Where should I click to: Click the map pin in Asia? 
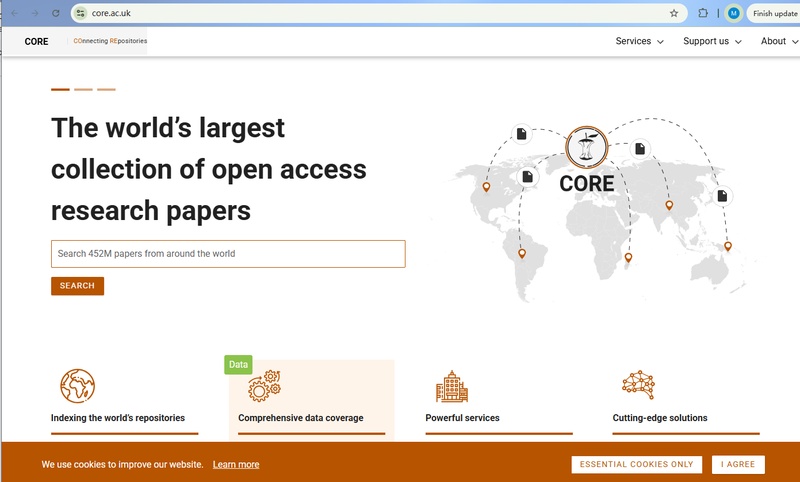tap(669, 205)
